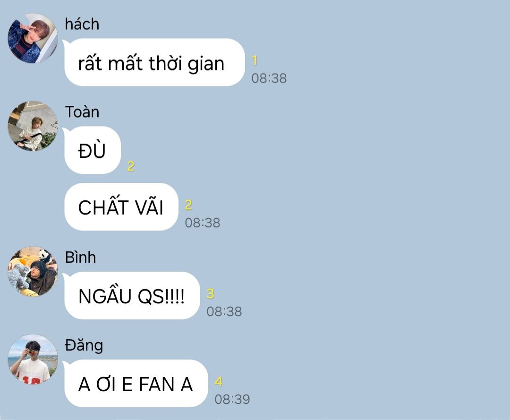Open Đăng's profile avatar
This screenshot has height=420, width=510.
33,359
